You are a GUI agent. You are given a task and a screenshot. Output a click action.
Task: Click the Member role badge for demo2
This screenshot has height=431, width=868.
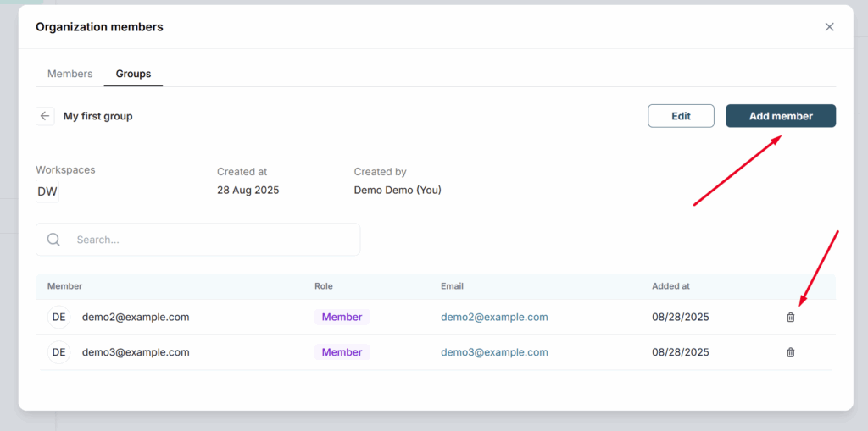342,317
